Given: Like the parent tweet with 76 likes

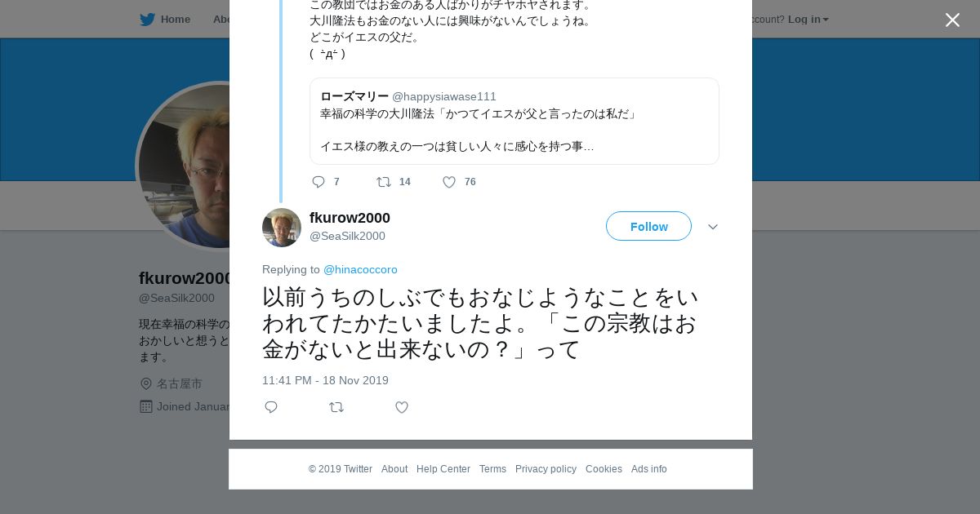Looking at the screenshot, I should (x=449, y=182).
